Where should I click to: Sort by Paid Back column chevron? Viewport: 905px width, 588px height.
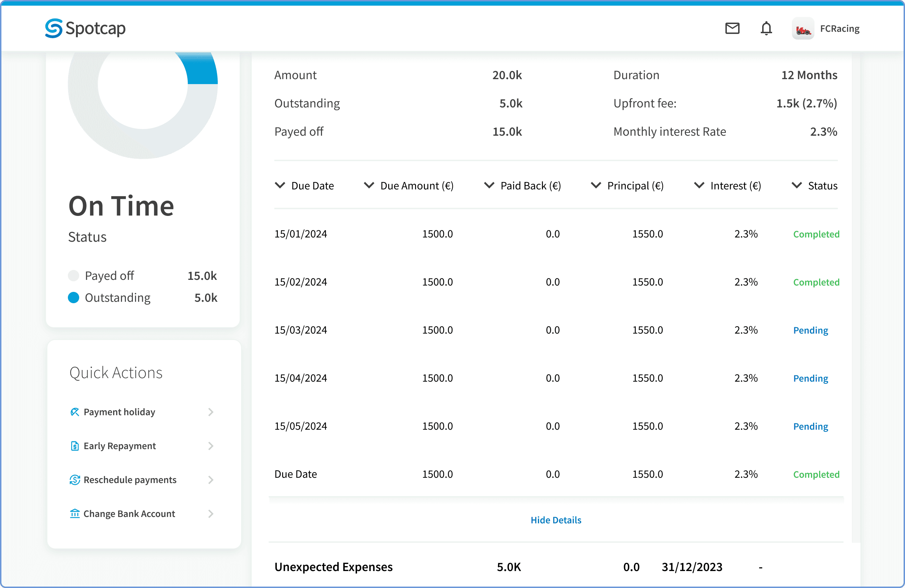pos(489,186)
